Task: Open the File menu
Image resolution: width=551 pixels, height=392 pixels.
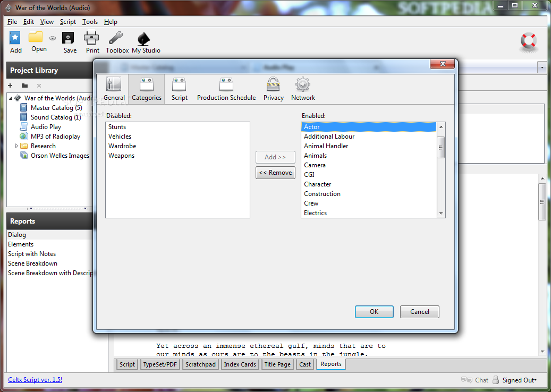Action: (12, 22)
